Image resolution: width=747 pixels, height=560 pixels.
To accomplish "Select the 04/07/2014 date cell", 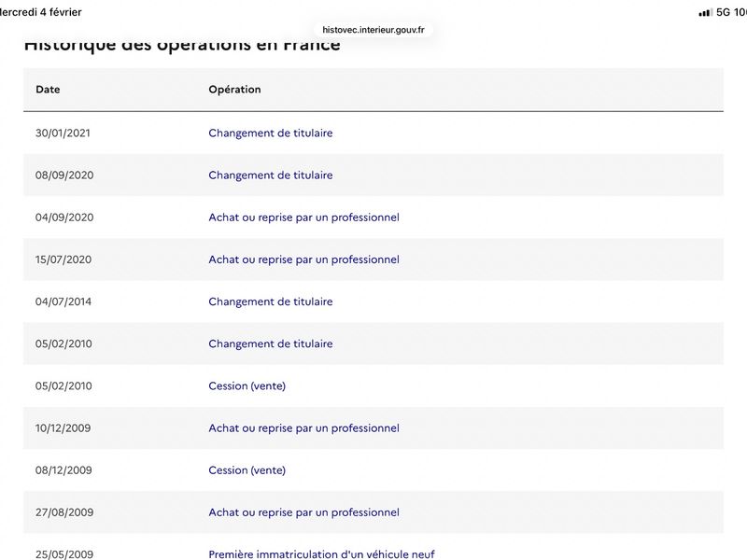I will coord(63,301).
